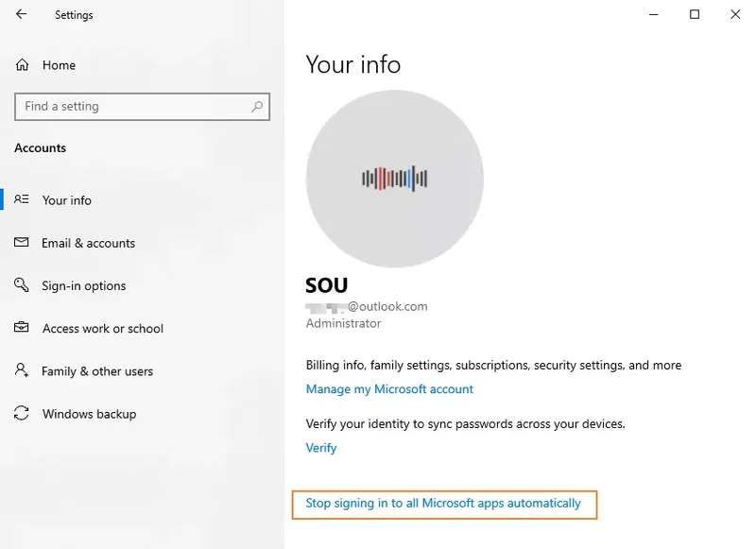Maximize the Settings window
This screenshot has height=549, width=756.
click(x=695, y=14)
